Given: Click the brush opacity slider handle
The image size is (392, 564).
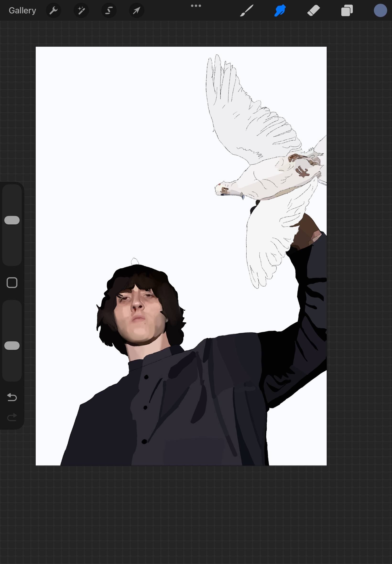Looking at the screenshot, I should click(12, 346).
